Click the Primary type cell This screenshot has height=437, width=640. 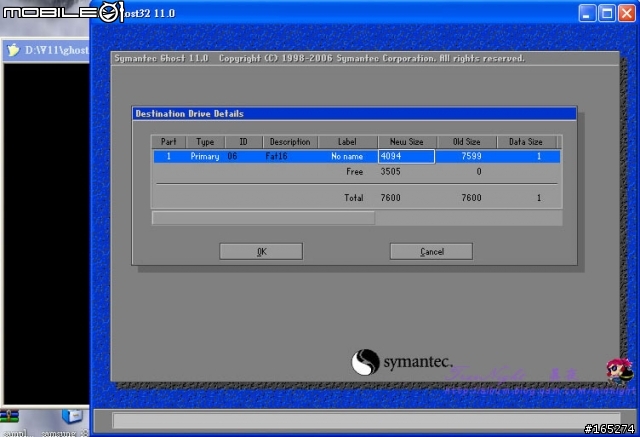[x=205, y=156]
